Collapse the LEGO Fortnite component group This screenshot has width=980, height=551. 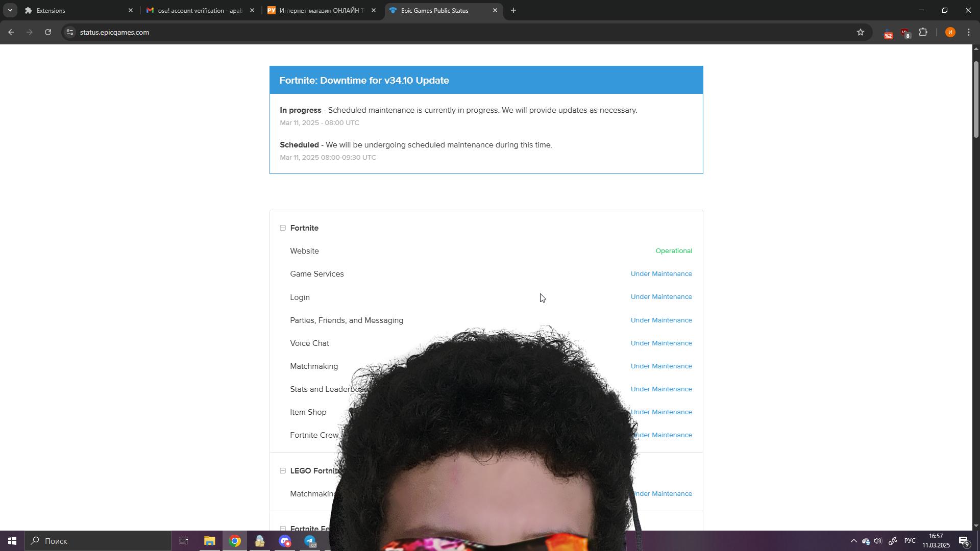tap(283, 471)
